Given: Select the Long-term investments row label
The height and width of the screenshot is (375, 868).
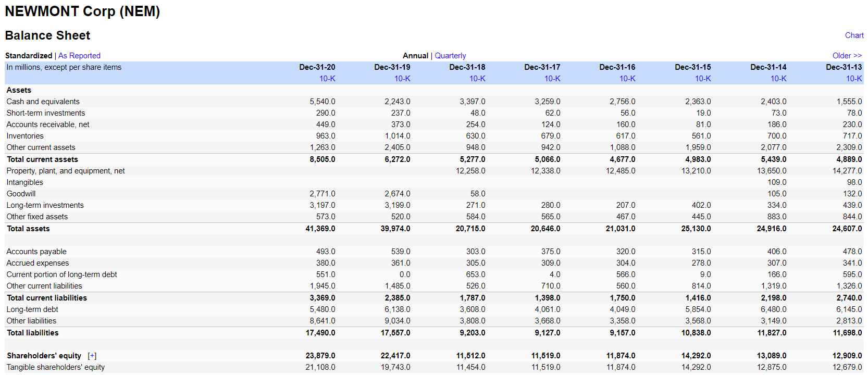Looking at the screenshot, I should (45, 205).
